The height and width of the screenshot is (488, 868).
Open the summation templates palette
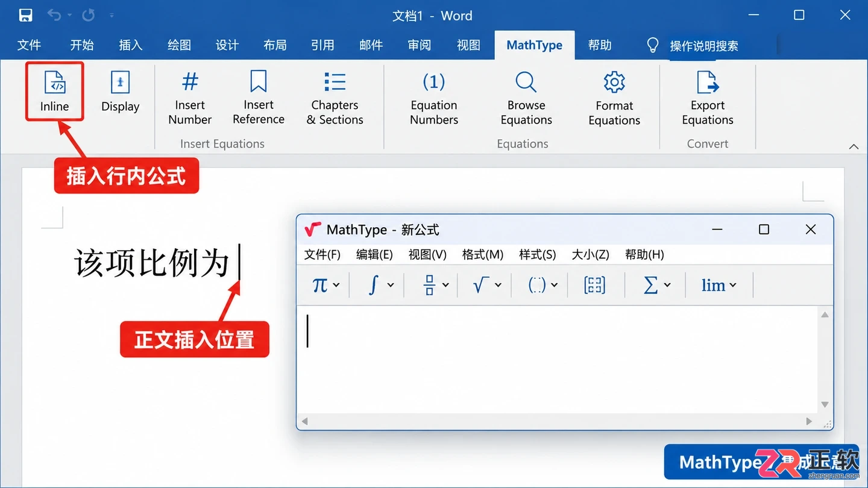656,285
